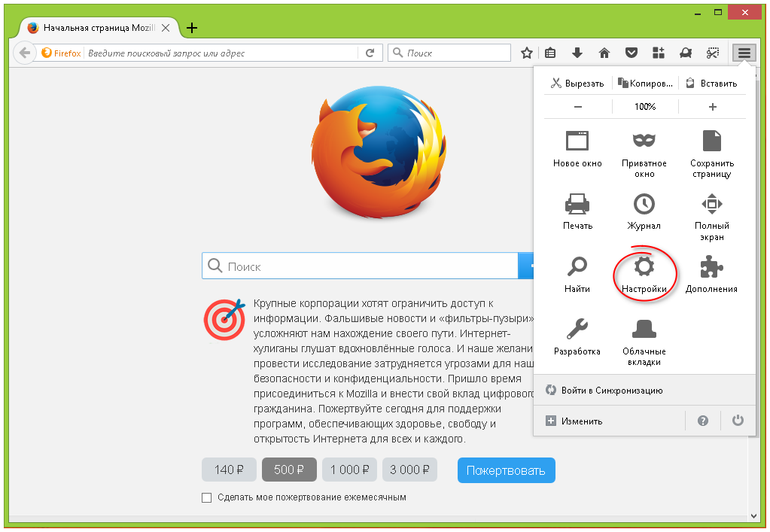Open Дополнения puzzle icon
Image resolution: width=770 pixels, height=532 pixels.
point(712,275)
